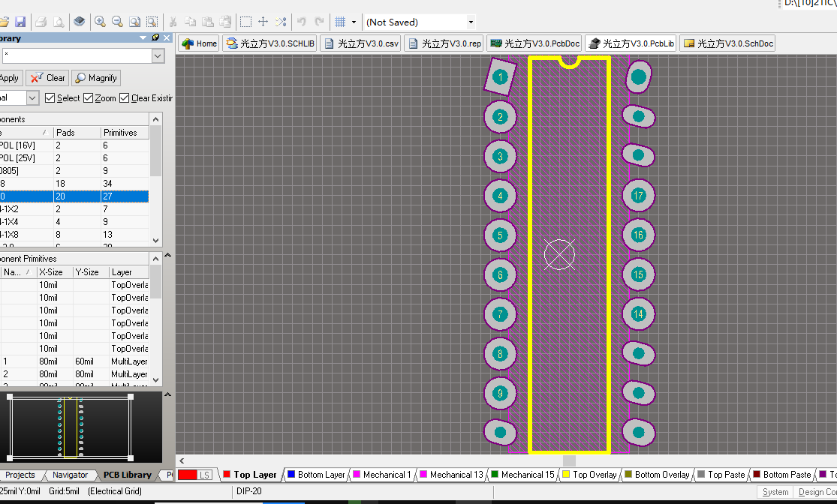Select pad 1 row with 60mil Y-Size

pos(74,361)
